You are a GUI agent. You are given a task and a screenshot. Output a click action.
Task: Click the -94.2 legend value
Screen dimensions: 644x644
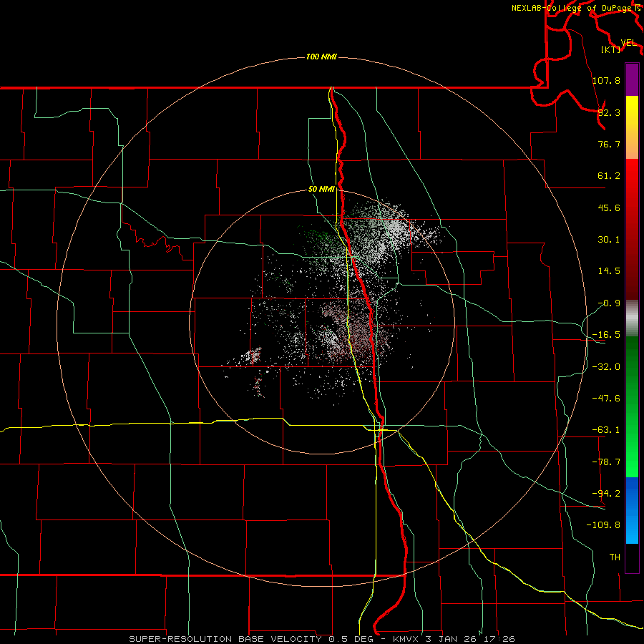606,493
